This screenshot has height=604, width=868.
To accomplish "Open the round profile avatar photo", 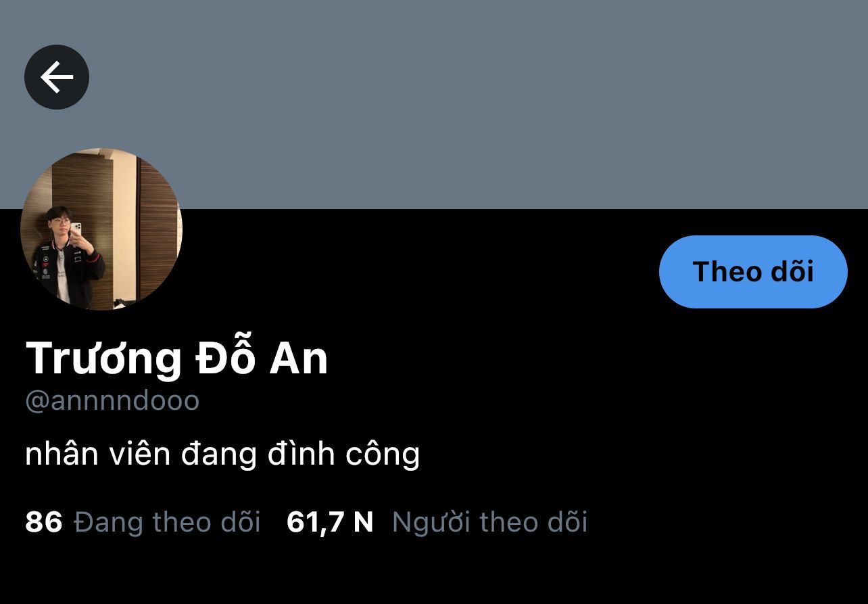I will pyautogui.click(x=101, y=229).
